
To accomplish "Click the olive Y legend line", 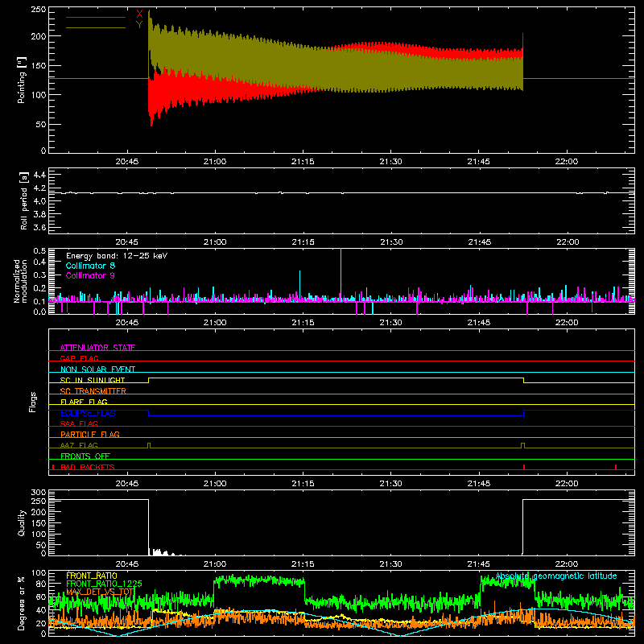I will pos(96,27).
